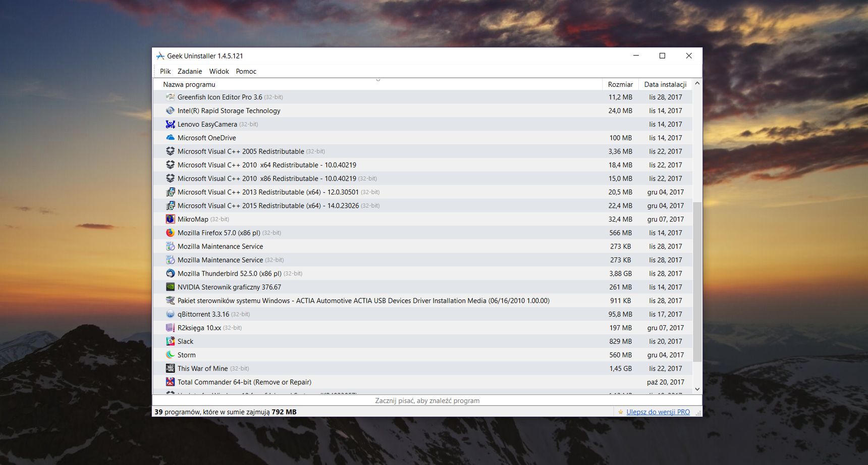
Task: Click the vertical scrollbar thumb
Action: (697, 282)
